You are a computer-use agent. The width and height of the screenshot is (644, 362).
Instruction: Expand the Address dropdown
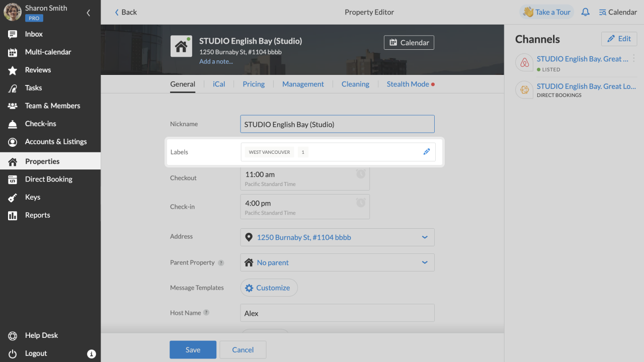pos(425,237)
